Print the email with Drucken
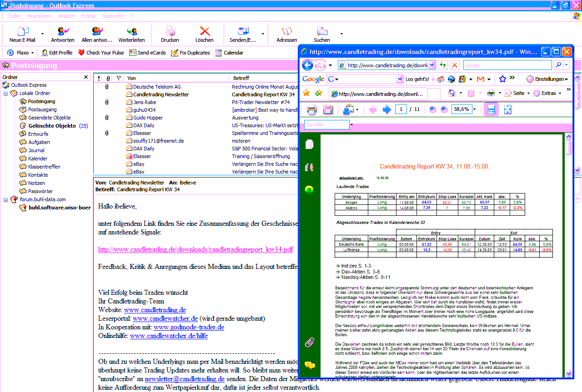The width and height of the screenshot is (582, 392). pos(170,35)
